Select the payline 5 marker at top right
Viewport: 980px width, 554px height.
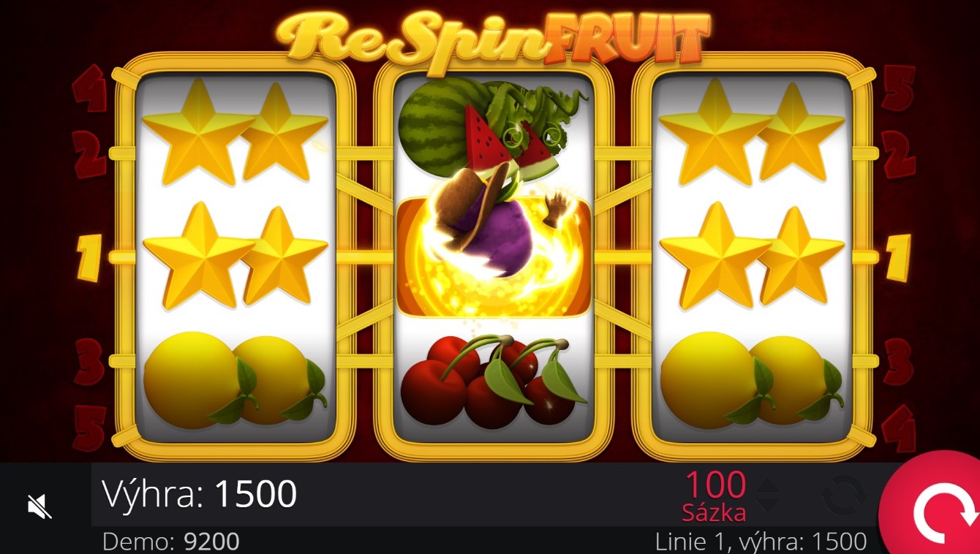(x=898, y=89)
